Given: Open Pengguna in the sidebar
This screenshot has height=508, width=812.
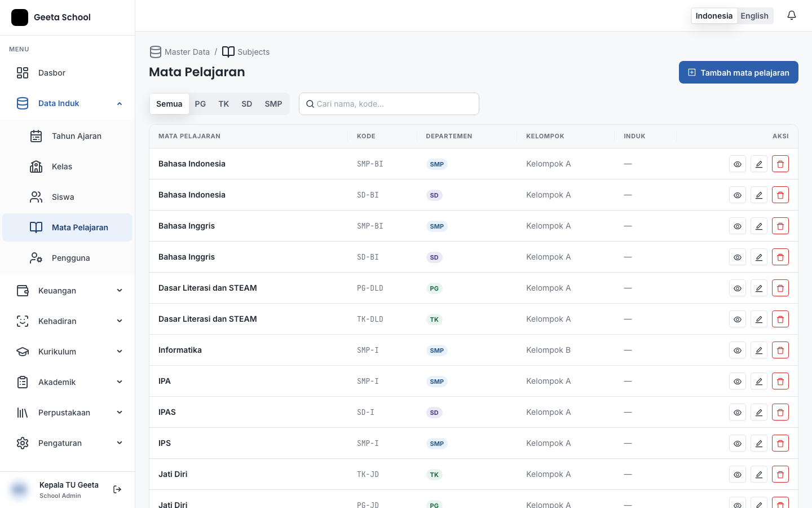Looking at the screenshot, I should [68, 258].
